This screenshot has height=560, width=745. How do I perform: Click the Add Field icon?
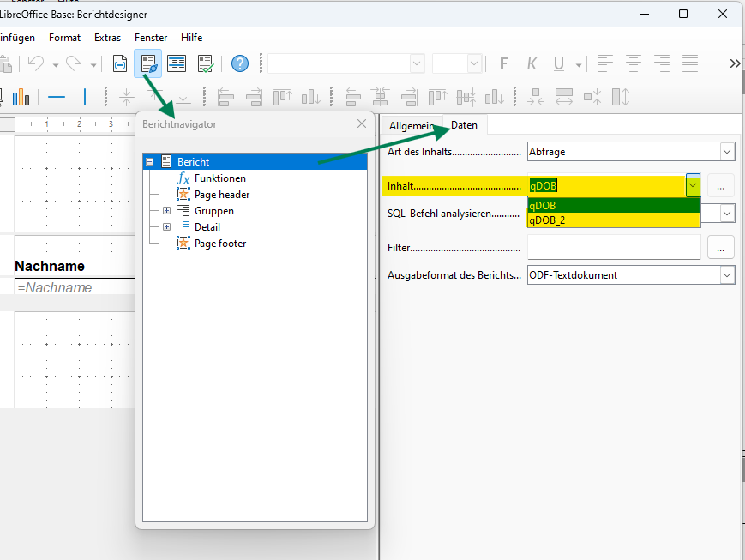click(120, 63)
